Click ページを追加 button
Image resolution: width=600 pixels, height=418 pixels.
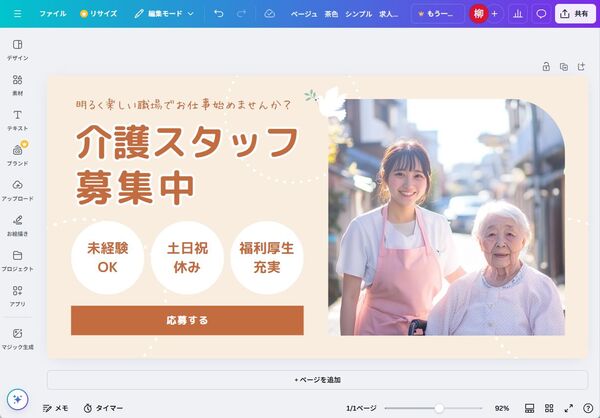tap(318, 380)
